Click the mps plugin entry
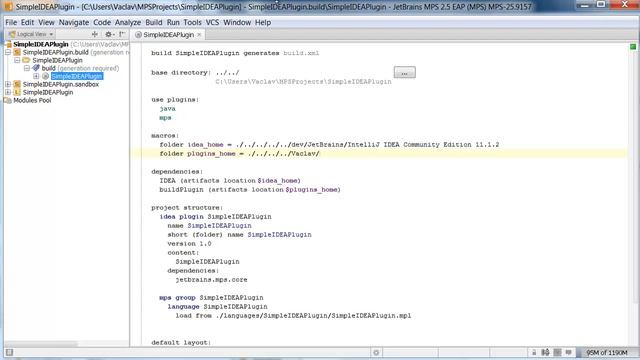Screen dimensions: 640x360 coord(165,118)
